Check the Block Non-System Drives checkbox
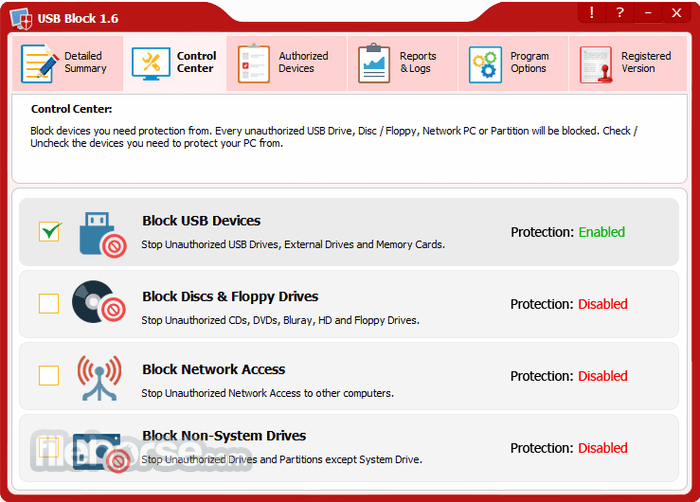 49,448
